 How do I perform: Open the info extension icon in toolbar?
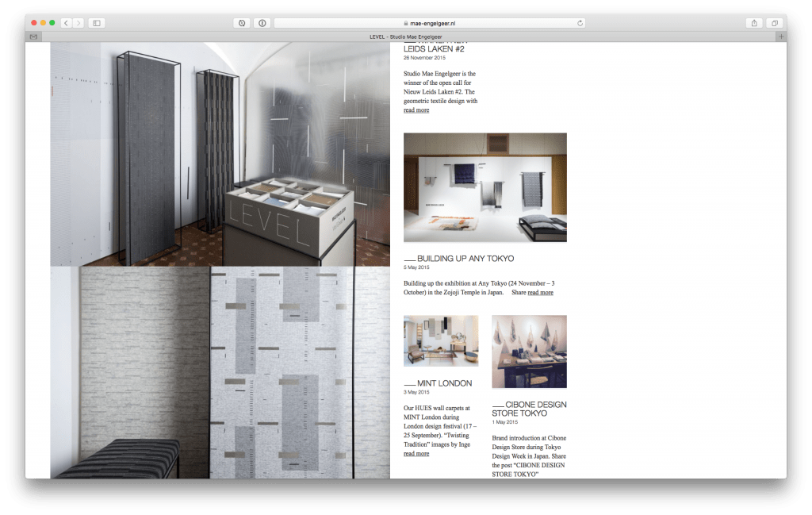(x=262, y=23)
